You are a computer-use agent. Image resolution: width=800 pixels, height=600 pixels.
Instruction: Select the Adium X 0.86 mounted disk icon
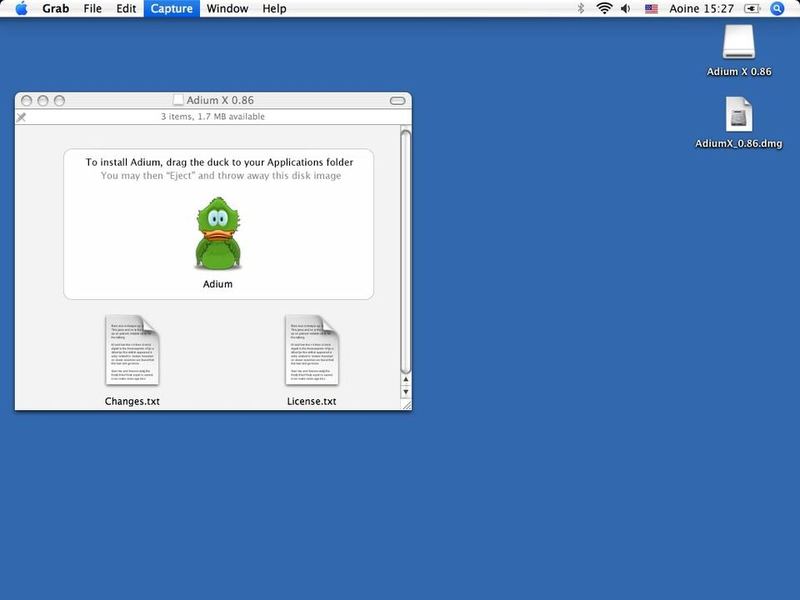pos(739,42)
